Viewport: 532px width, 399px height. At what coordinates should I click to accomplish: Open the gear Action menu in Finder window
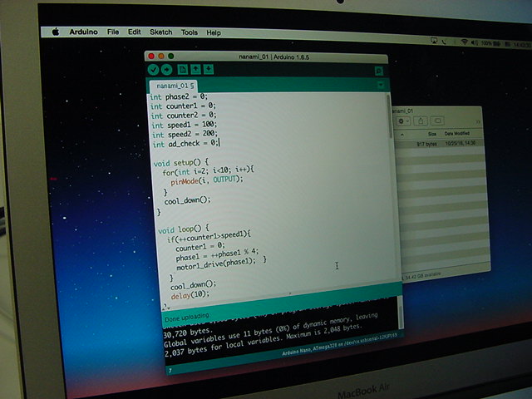point(402,121)
